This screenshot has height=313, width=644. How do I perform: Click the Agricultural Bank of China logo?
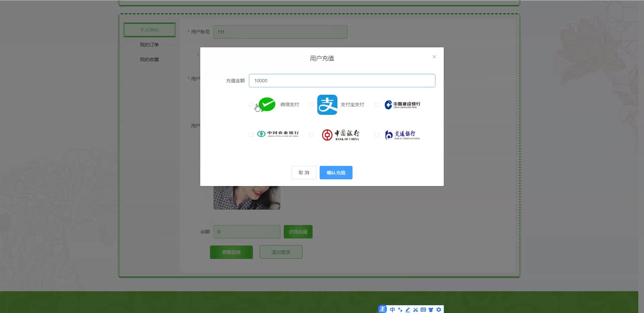(278, 134)
